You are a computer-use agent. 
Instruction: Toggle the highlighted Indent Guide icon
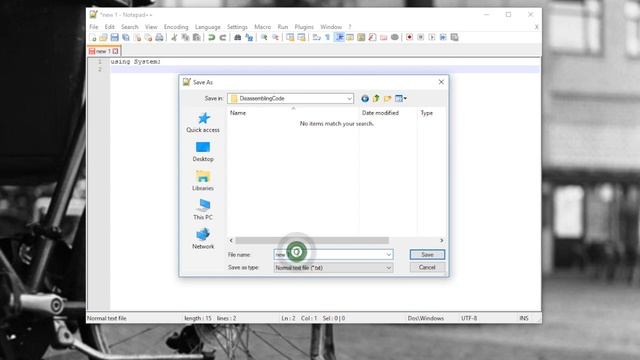pyautogui.click(x=339, y=38)
